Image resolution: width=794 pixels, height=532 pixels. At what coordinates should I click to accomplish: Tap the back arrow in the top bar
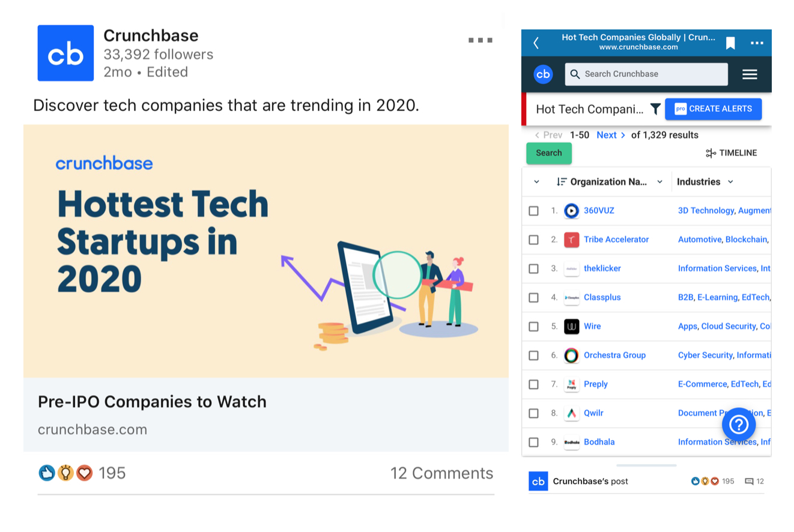(535, 42)
